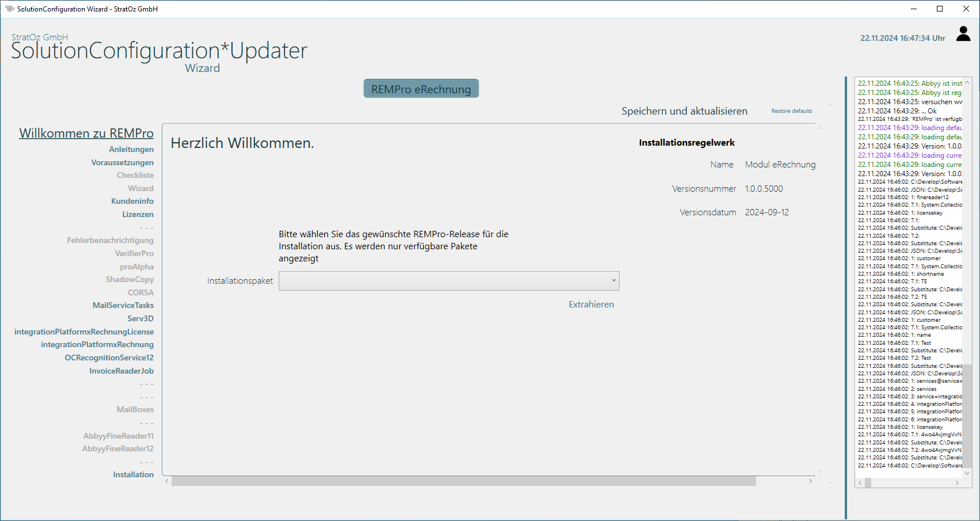Open the Serv3D entry
Viewport: 980px width, 521px height.
click(140, 319)
